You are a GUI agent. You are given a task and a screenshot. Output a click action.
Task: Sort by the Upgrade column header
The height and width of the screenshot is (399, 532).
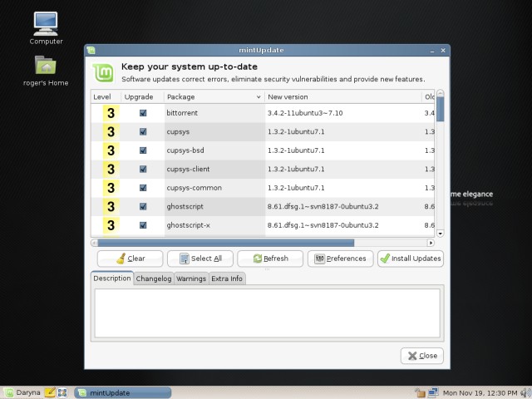click(142, 96)
